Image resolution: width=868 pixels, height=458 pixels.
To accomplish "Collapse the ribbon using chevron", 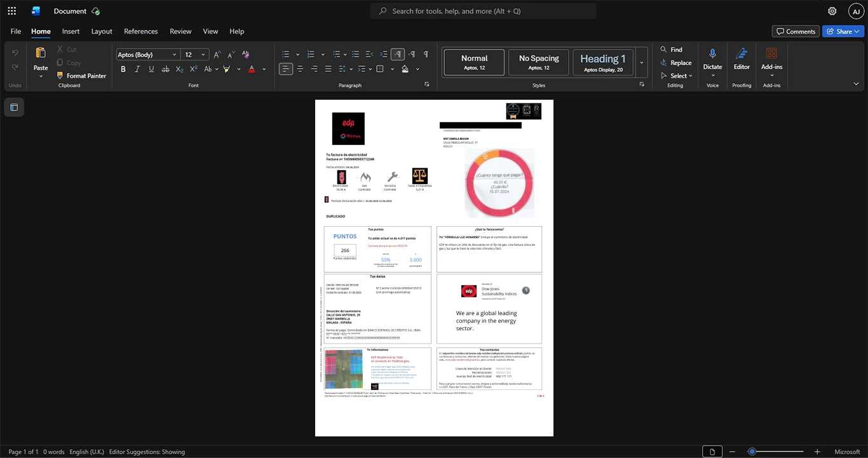I will (x=856, y=84).
